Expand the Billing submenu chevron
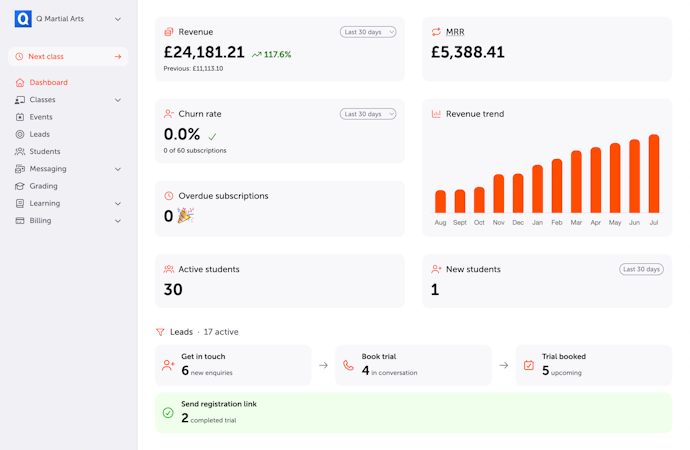Image resolution: width=690 pixels, height=450 pixels. point(118,221)
